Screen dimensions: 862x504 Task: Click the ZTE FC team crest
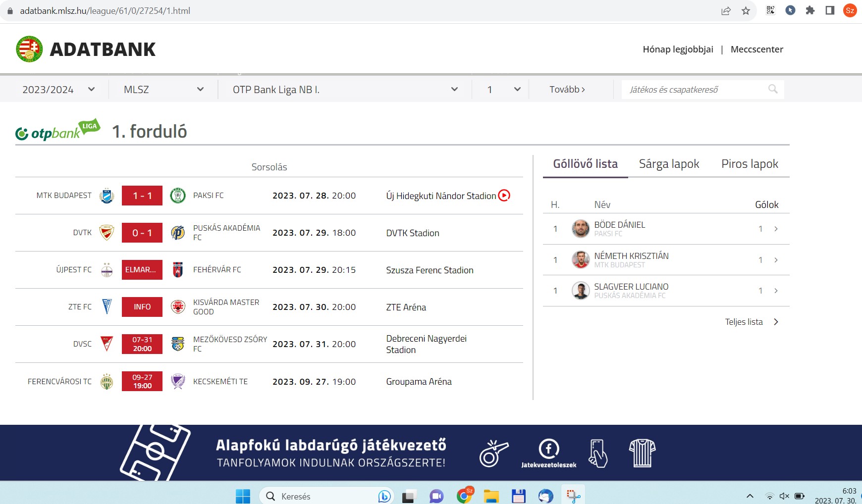[x=107, y=307]
